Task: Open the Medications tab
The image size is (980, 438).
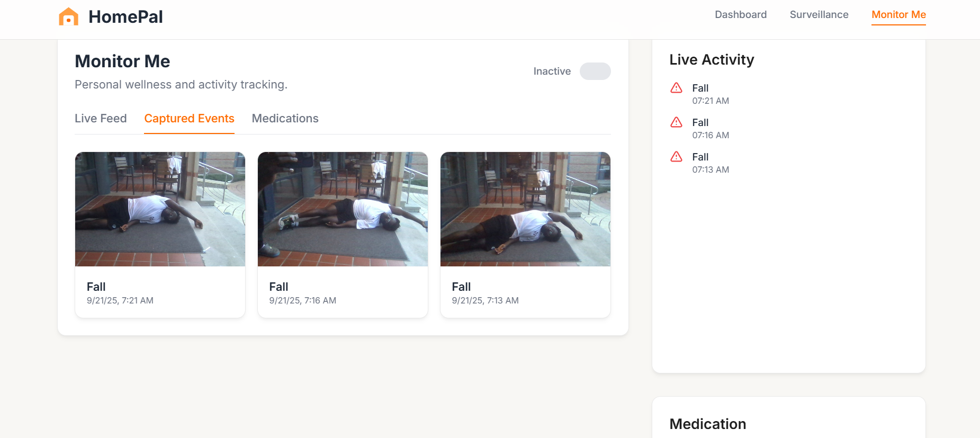Action: pos(285,119)
